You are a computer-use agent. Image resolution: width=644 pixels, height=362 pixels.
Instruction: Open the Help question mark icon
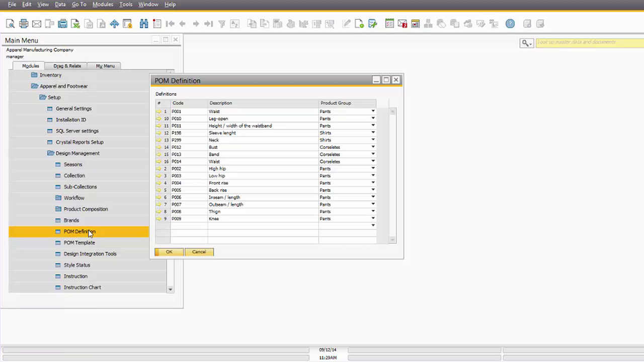click(x=510, y=24)
